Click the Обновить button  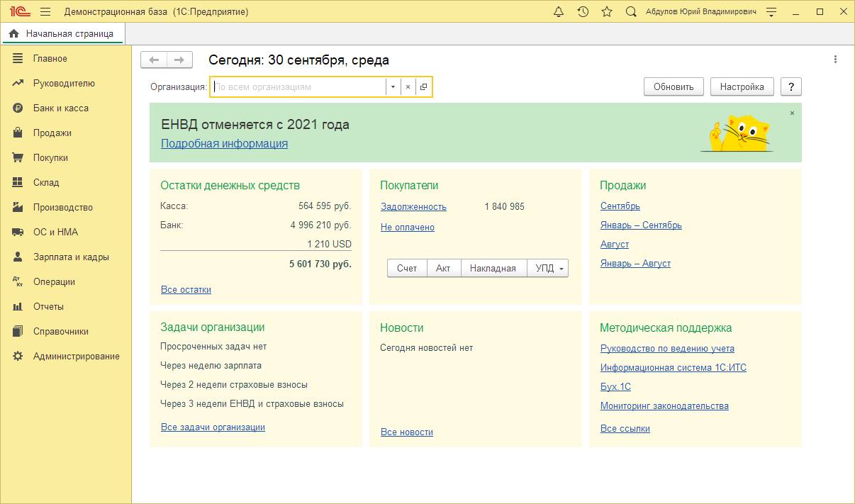click(674, 86)
